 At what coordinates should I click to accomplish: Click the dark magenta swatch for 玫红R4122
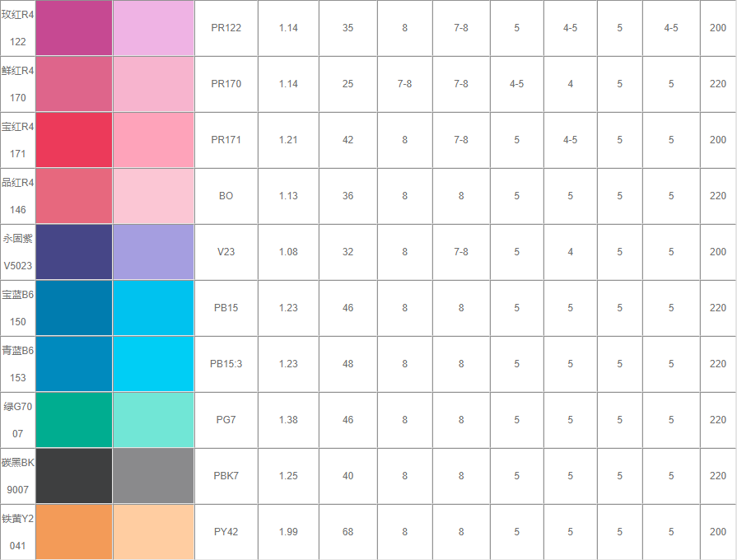tap(74, 28)
